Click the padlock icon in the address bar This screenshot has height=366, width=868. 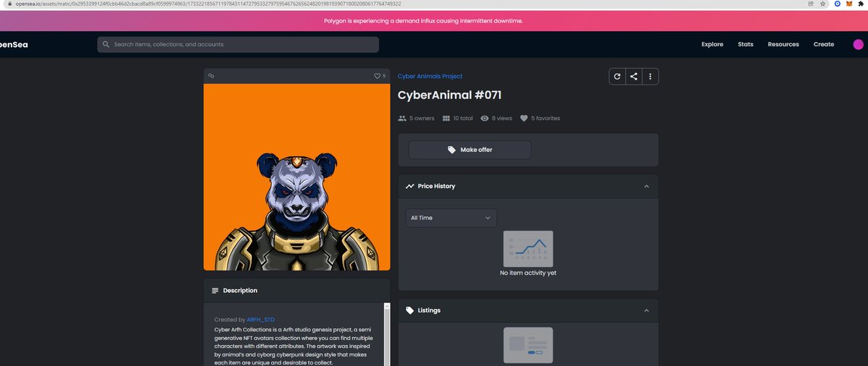click(11, 4)
